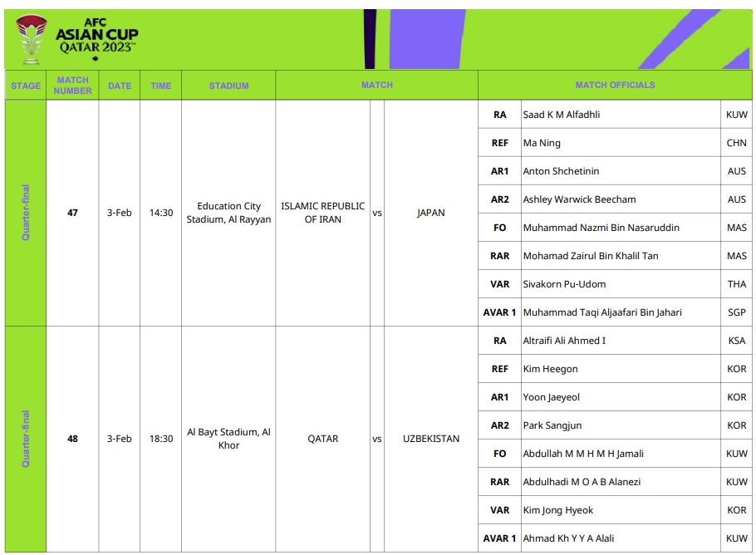Select the MATCH OFFICIALS header
The width and height of the screenshot is (756, 555).
[616, 85]
